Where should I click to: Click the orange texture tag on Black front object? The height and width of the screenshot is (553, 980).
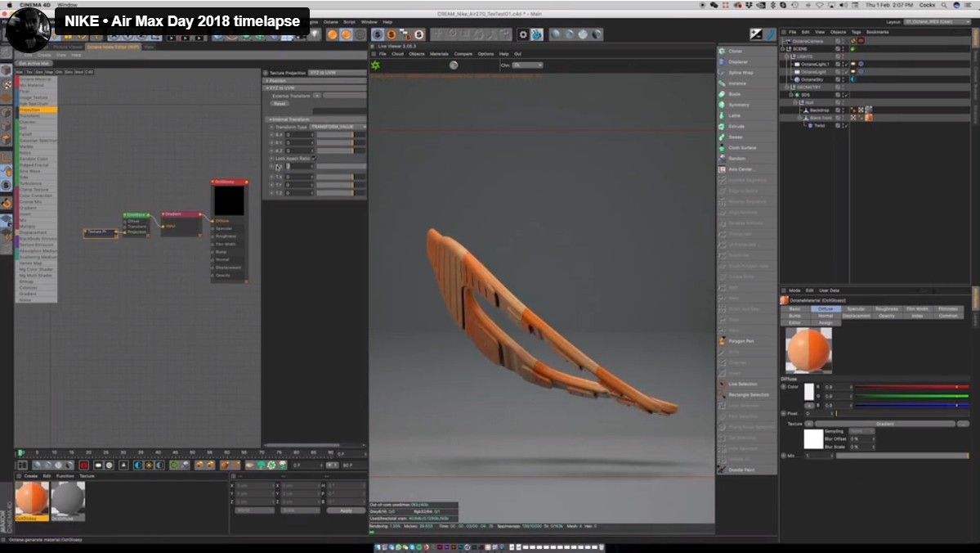[x=869, y=118]
